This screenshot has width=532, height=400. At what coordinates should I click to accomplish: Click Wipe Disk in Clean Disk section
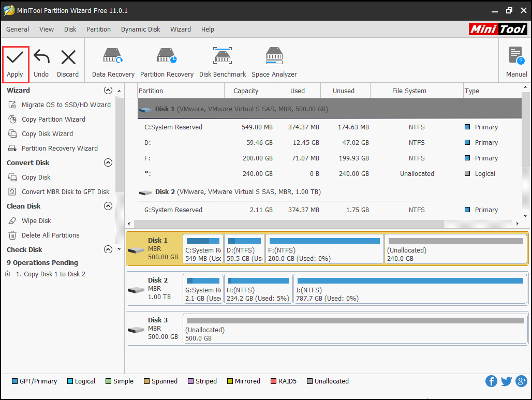36,220
